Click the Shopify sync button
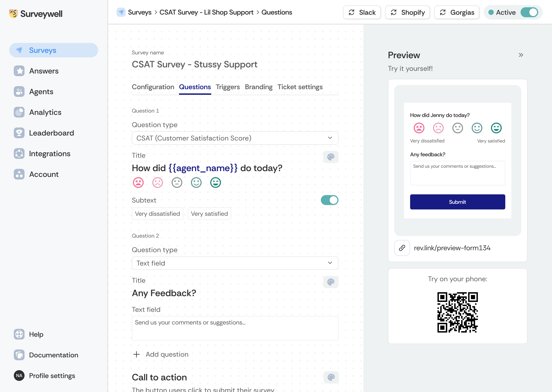Image resolution: width=552 pixels, height=392 pixels. pos(407,12)
